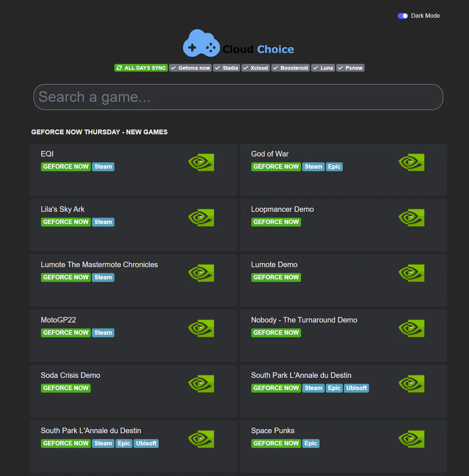Click NVIDIA logo on Loopmancer Demo card
Screen dimensions: 469x476
411,218
